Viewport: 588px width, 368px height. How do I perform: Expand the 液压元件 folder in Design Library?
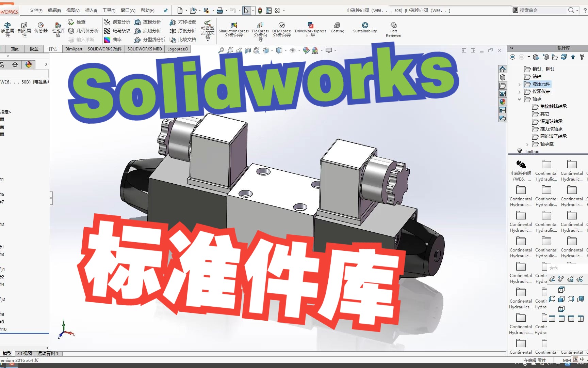[x=519, y=84]
